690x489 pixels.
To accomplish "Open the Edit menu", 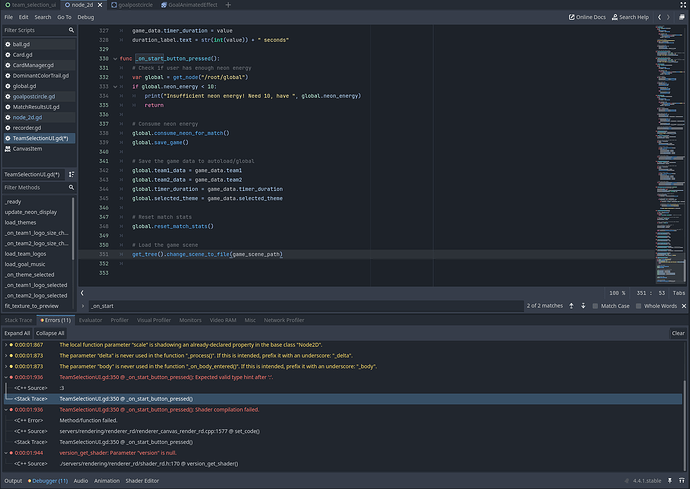I will click(x=23, y=17).
